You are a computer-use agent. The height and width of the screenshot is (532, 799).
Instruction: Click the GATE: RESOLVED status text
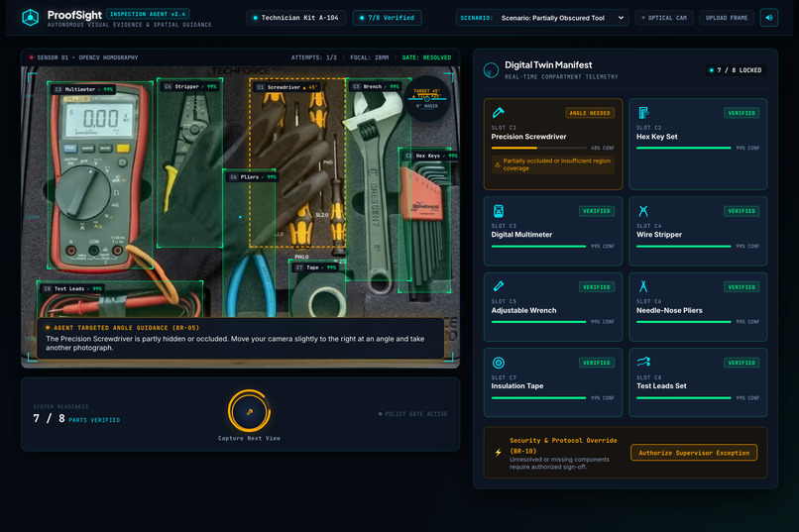click(426, 57)
